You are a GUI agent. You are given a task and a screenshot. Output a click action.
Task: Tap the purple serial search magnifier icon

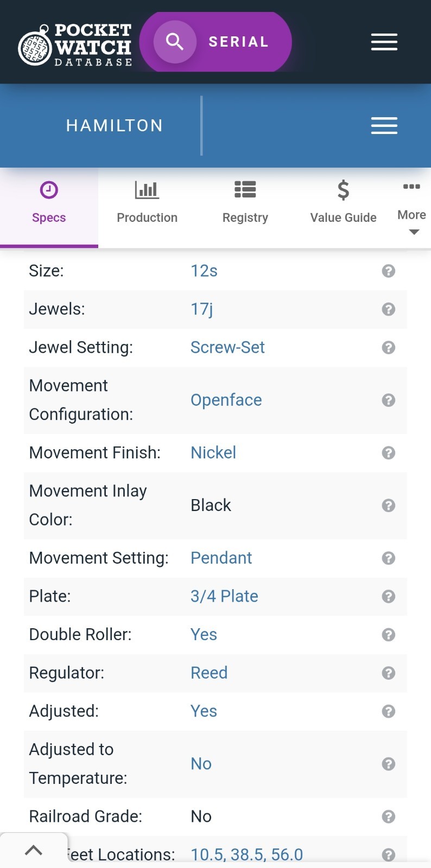click(x=174, y=42)
